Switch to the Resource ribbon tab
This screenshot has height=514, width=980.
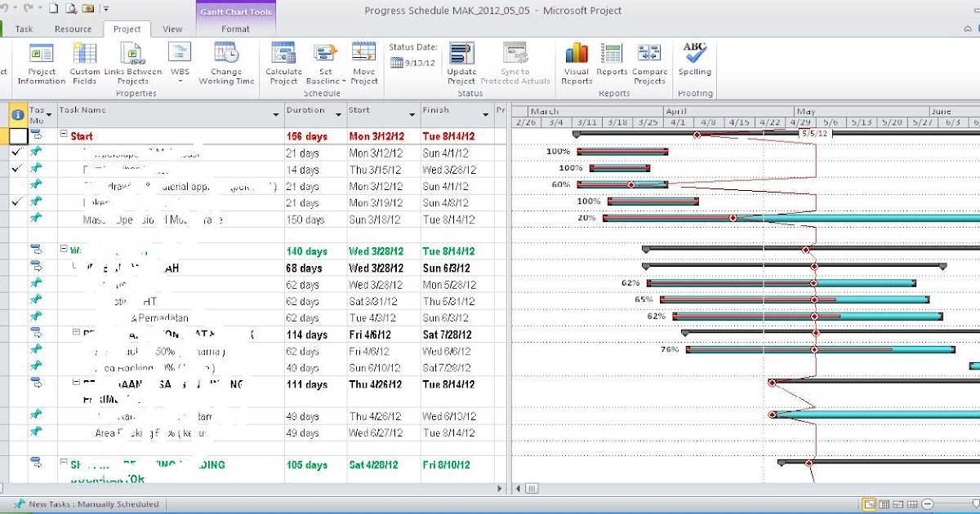pos(73,28)
